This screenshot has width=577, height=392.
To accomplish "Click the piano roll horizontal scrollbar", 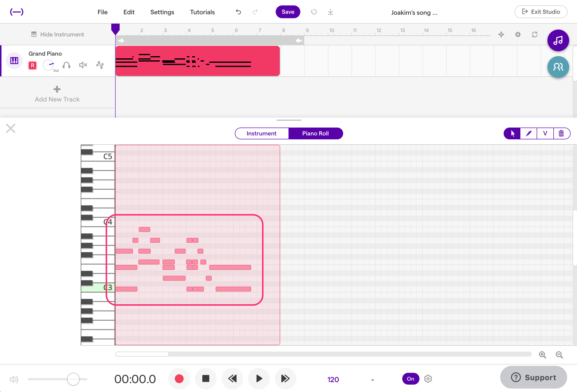I will [x=142, y=354].
